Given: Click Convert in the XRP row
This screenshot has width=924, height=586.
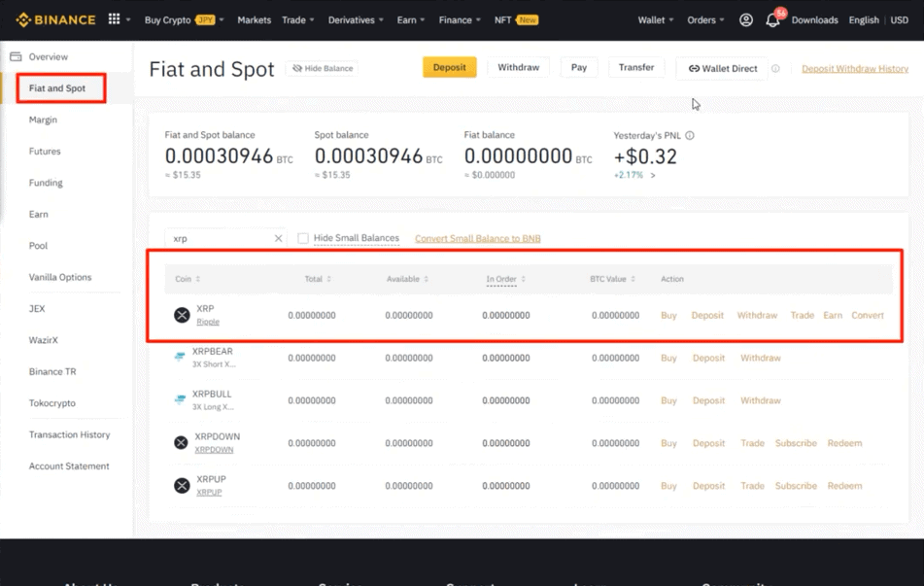Looking at the screenshot, I should (x=868, y=316).
